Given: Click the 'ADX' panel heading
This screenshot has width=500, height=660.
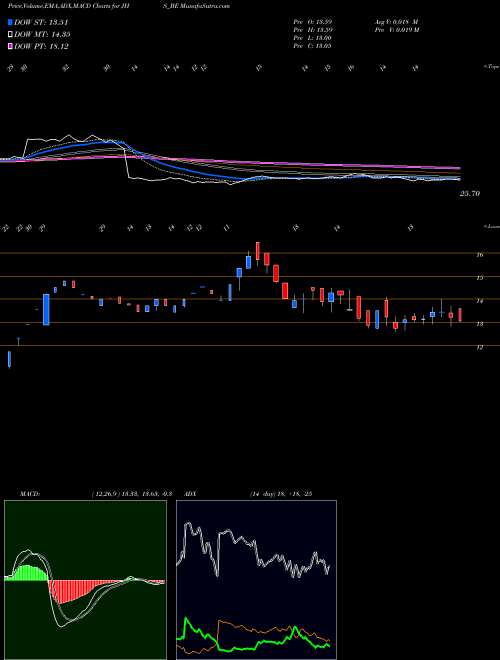Looking at the screenshot, I should point(190,494).
